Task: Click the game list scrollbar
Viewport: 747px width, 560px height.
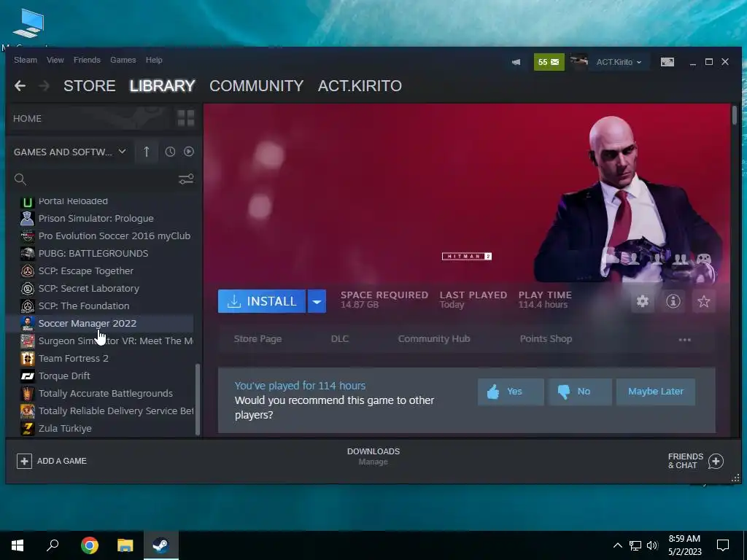Action: click(x=198, y=400)
